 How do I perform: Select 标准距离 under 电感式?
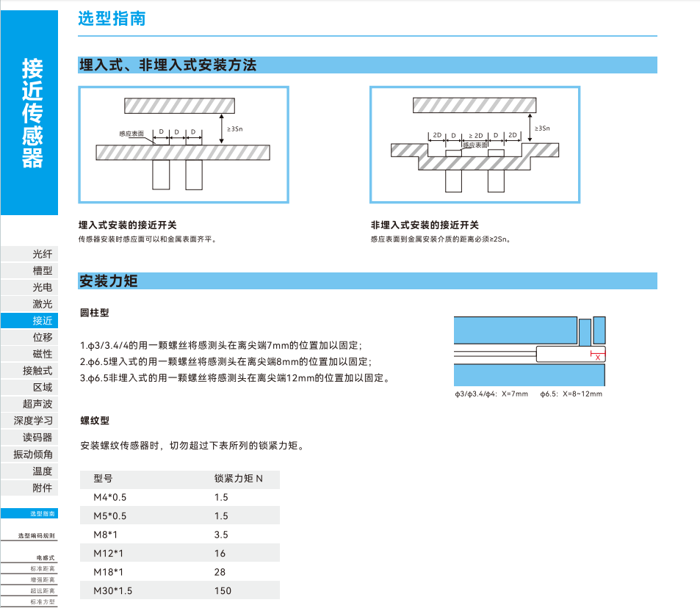pyautogui.click(x=42, y=569)
